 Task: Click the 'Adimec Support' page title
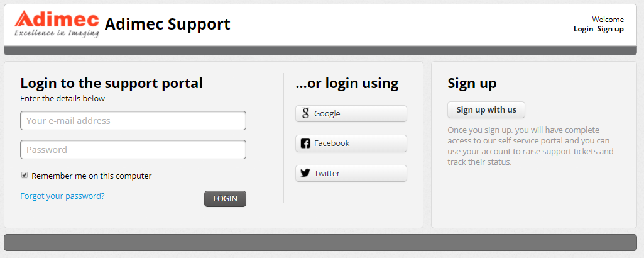[167, 24]
